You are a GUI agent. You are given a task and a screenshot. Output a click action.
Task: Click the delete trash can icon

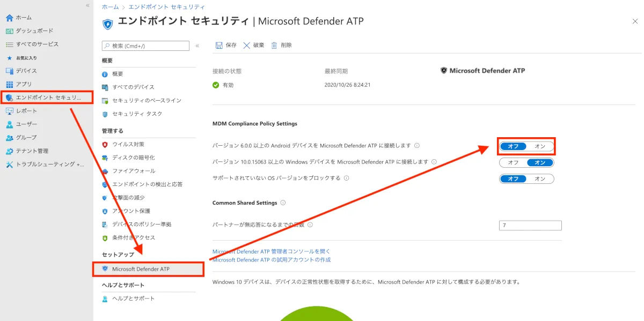(274, 46)
